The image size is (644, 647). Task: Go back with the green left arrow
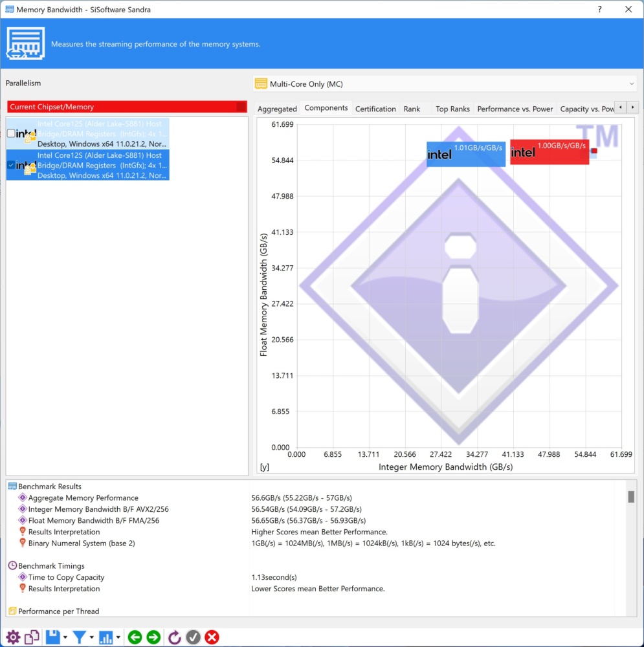(x=135, y=637)
